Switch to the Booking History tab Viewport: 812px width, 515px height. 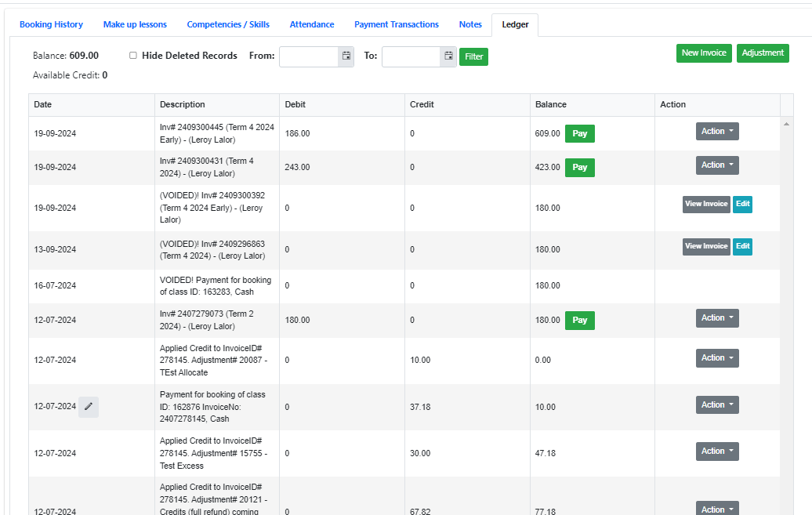pyautogui.click(x=51, y=25)
